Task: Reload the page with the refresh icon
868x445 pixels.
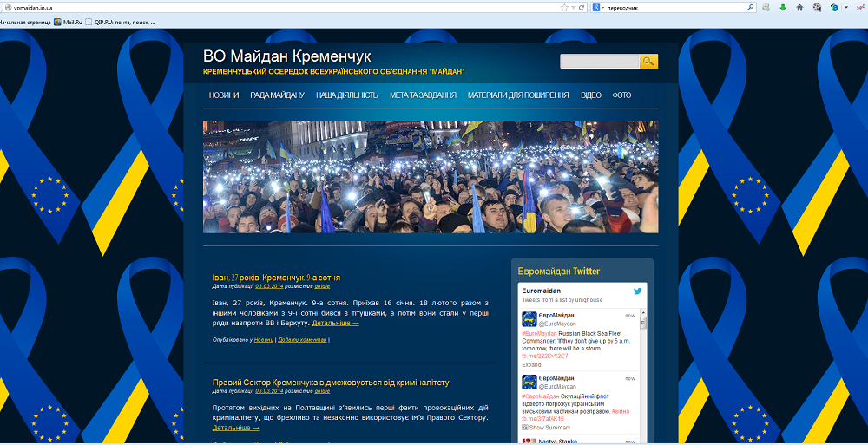Action: click(583, 7)
